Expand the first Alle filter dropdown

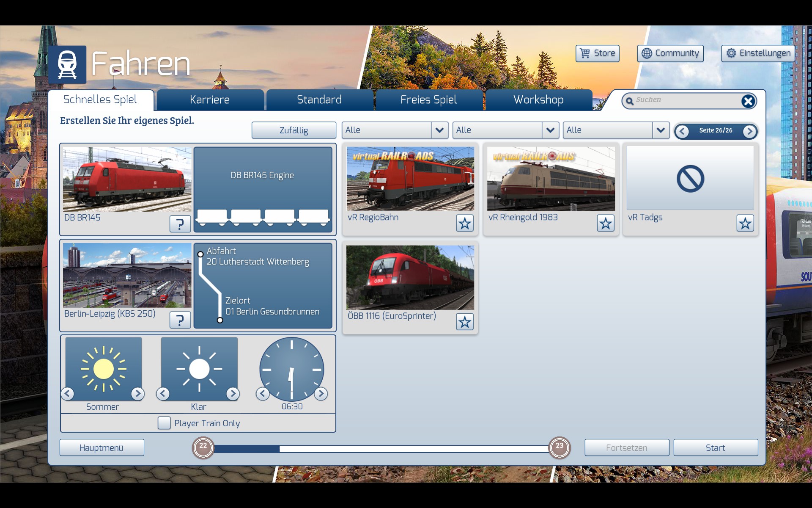(439, 130)
